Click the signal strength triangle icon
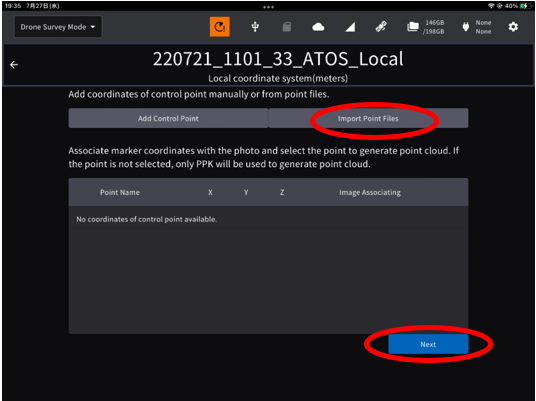This screenshot has width=536, height=401. click(x=350, y=27)
